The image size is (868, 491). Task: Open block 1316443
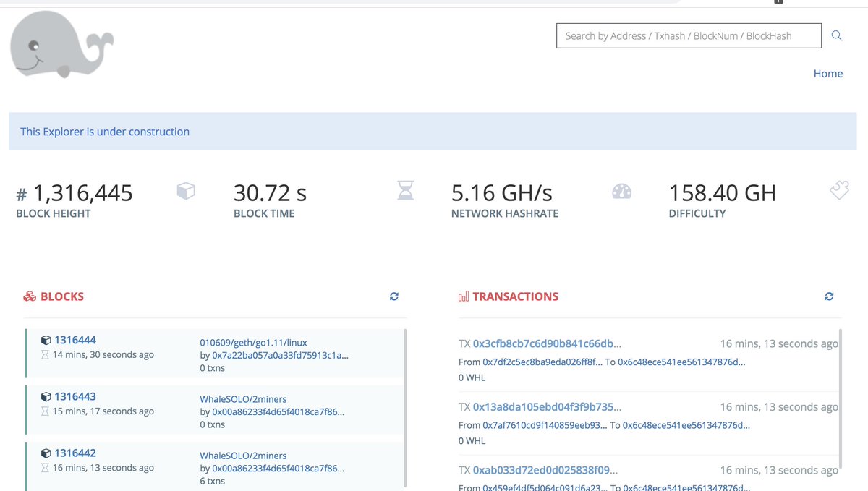coord(75,396)
